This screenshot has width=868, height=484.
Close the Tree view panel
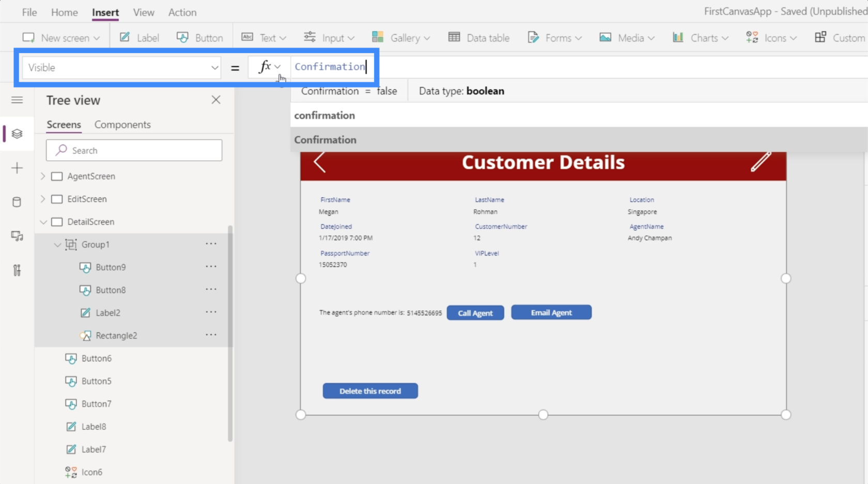(x=216, y=100)
